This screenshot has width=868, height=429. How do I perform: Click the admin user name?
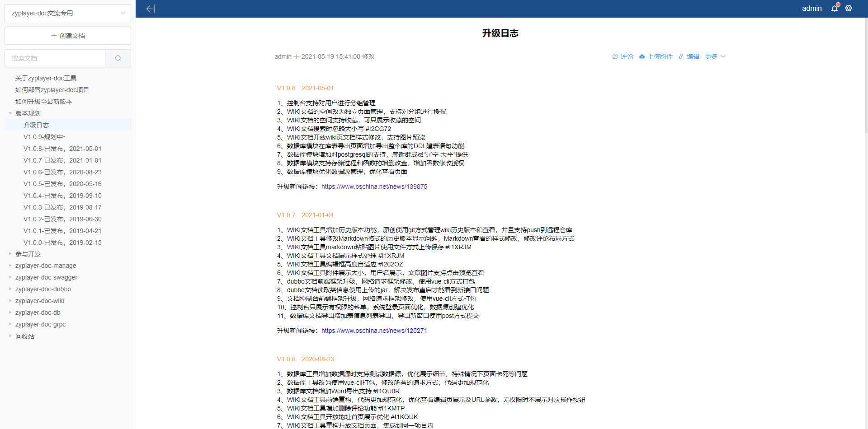[x=811, y=8]
